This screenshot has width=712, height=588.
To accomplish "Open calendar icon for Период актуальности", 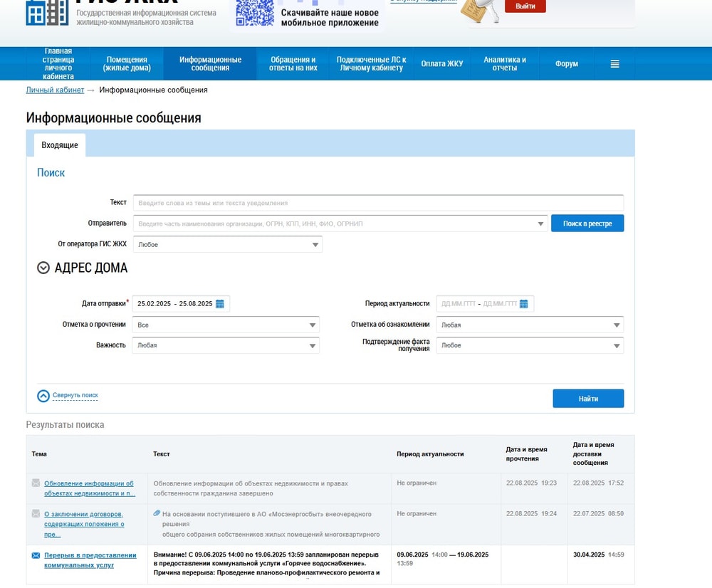I will [x=524, y=304].
